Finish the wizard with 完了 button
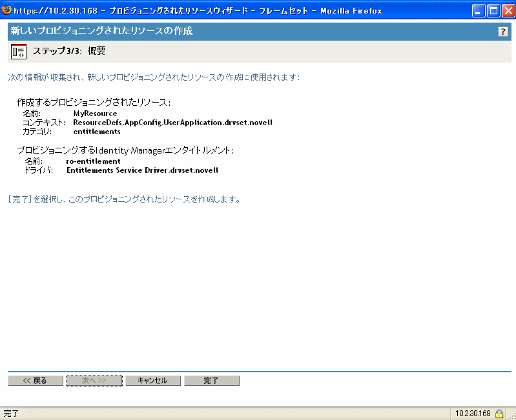The height and width of the screenshot is (420, 516). coord(212,381)
